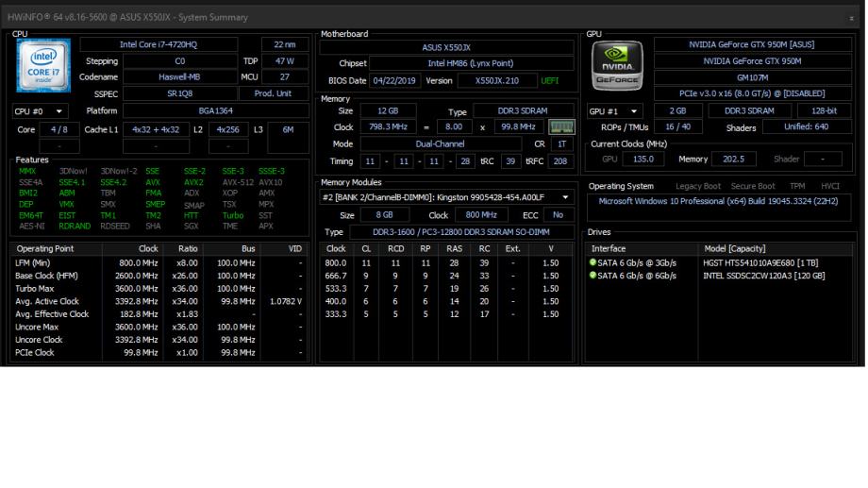Select the INTEL SSDSC2CW120A3 drive row

(720, 276)
